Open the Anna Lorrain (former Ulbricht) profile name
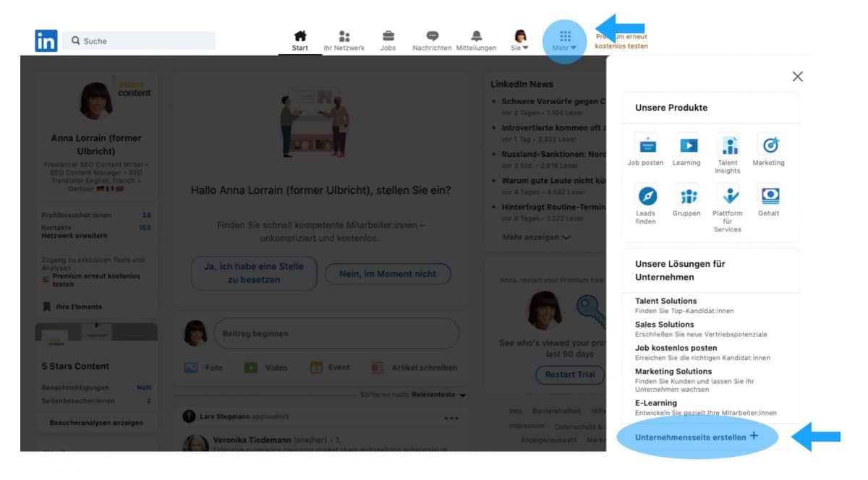 96,145
